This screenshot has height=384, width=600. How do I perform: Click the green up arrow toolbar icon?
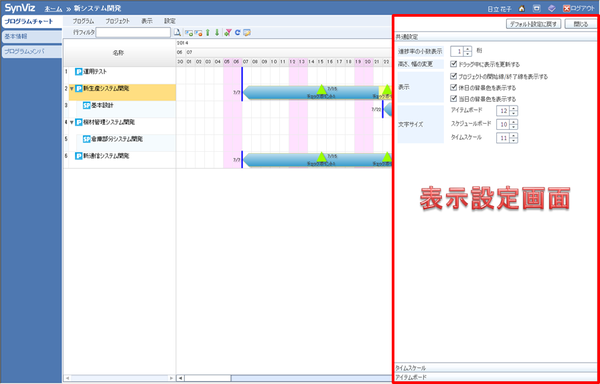(208, 33)
